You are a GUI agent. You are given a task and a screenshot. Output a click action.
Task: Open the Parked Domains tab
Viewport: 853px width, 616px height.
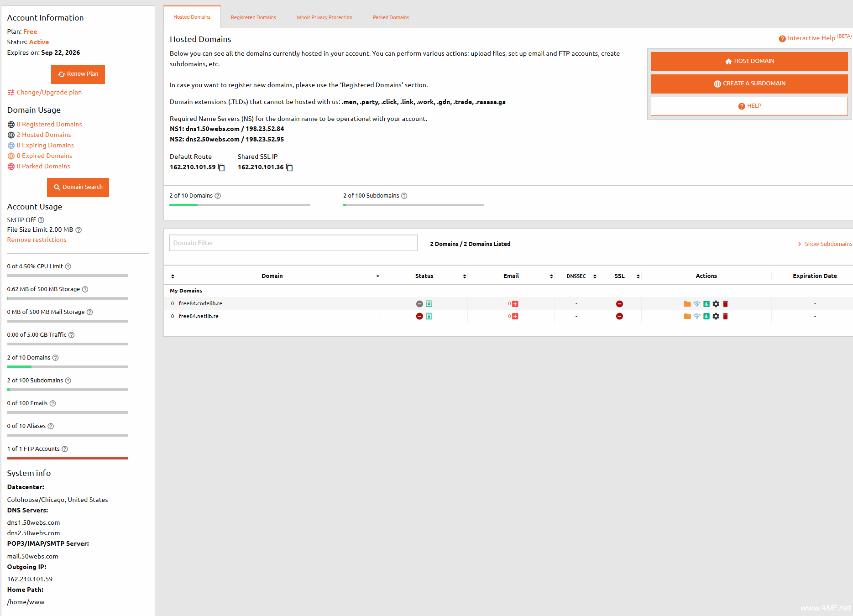(x=391, y=17)
